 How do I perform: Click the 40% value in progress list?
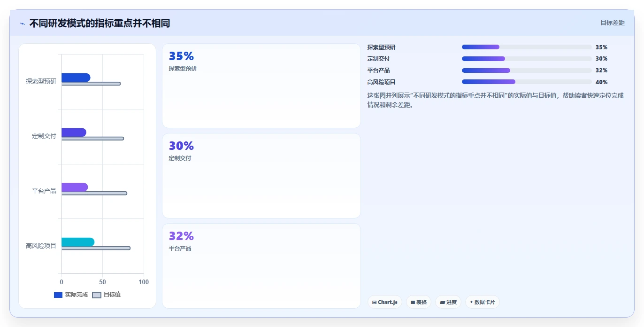tap(601, 82)
